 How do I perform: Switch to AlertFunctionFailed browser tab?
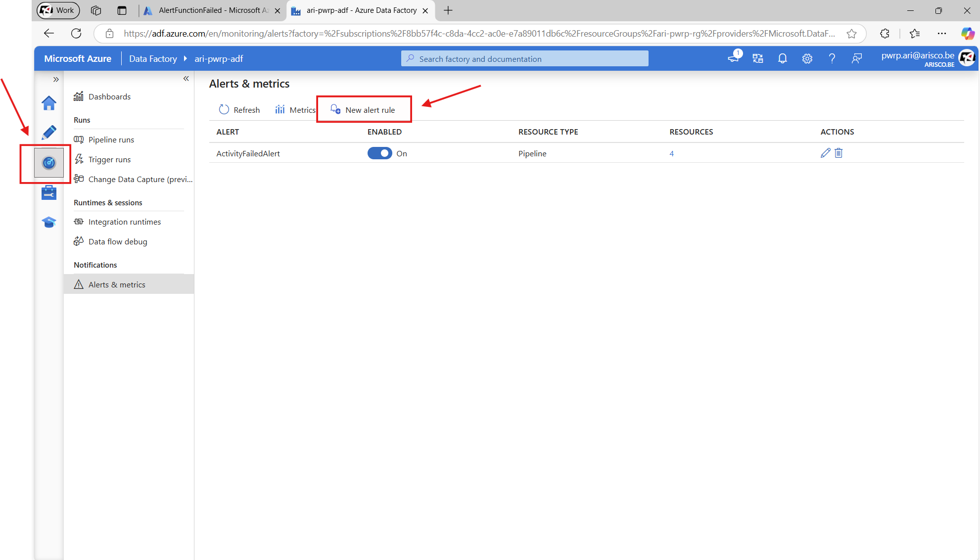(x=213, y=10)
